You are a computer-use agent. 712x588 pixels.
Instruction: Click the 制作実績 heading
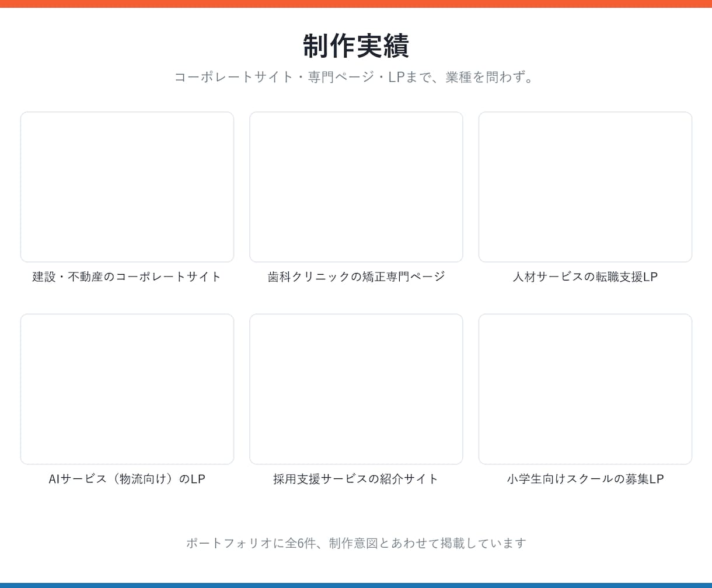(x=356, y=45)
